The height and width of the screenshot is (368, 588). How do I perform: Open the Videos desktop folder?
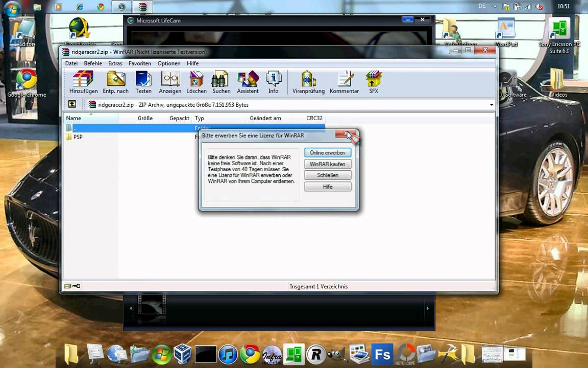click(x=559, y=83)
